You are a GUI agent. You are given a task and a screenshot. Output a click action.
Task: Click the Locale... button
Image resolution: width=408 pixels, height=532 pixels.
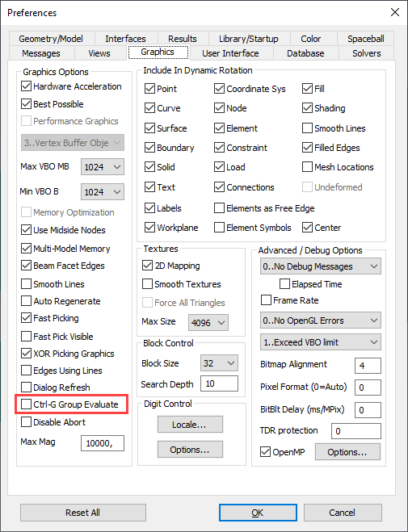click(x=190, y=425)
